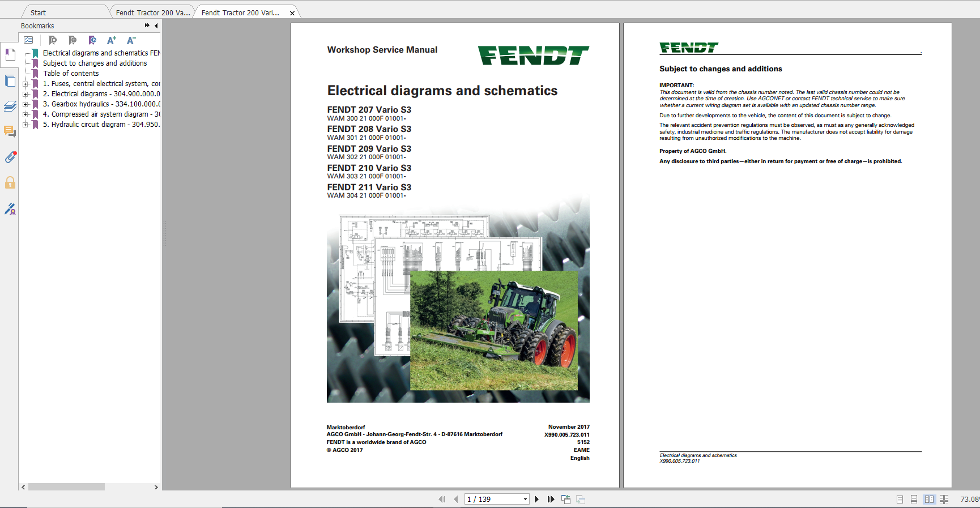Expand bookmark 1. Fuses, central electrical system
Viewport: 980px width, 508px height.
point(25,84)
